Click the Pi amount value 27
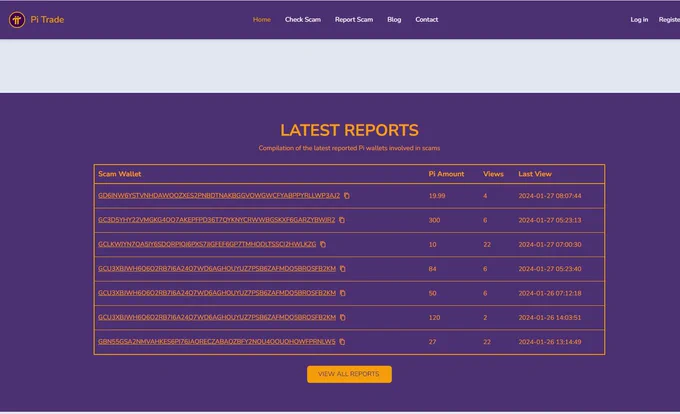 point(432,342)
